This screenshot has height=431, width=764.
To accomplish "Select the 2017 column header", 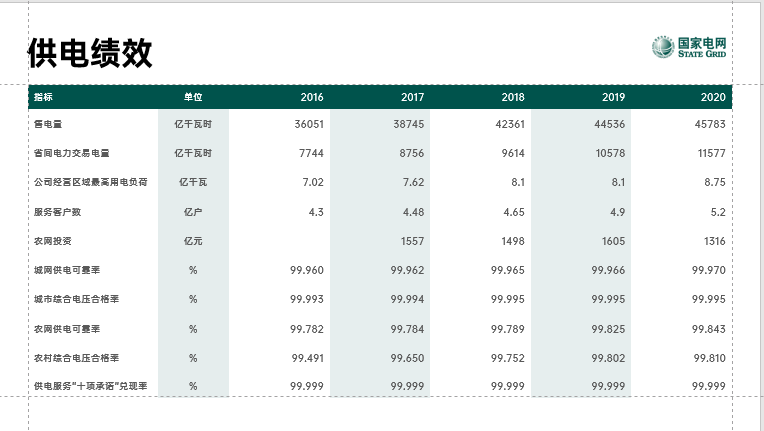I will (412, 97).
